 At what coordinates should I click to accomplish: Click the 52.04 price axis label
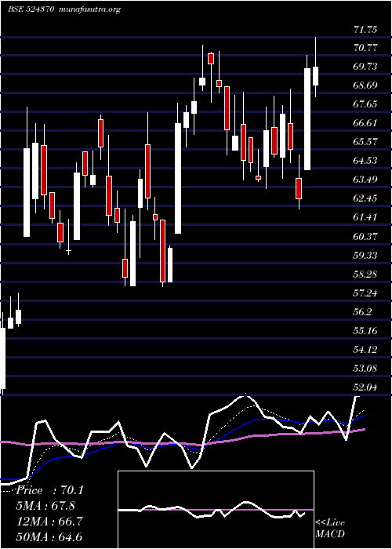(x=365, y=387)
